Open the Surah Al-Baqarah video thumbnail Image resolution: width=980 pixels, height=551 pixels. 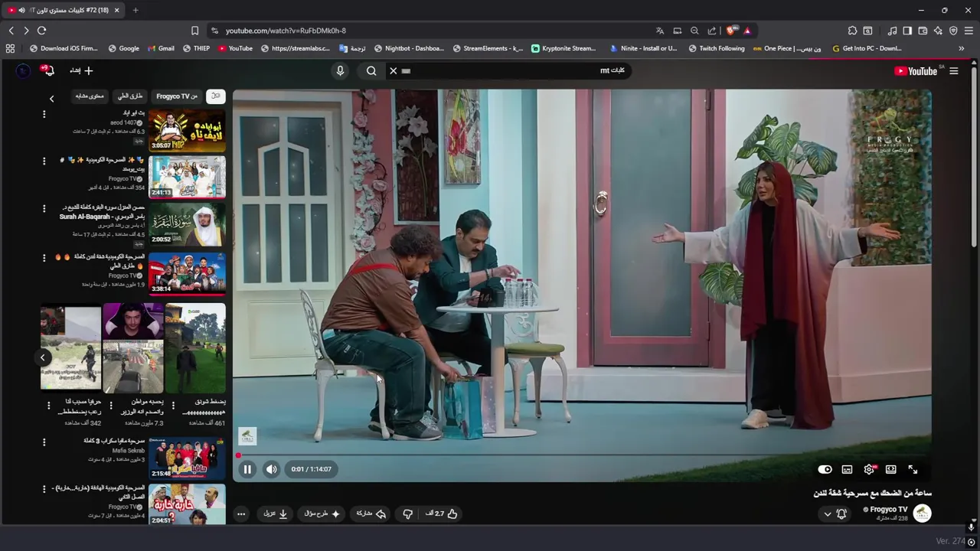187,225
